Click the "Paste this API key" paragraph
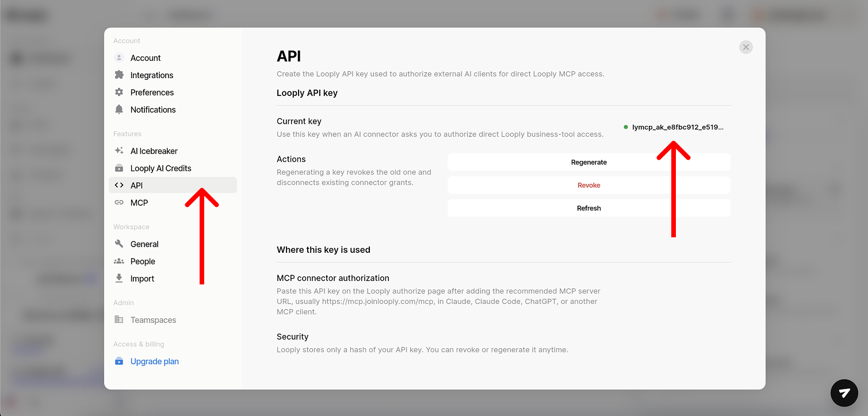 point(438,301)
